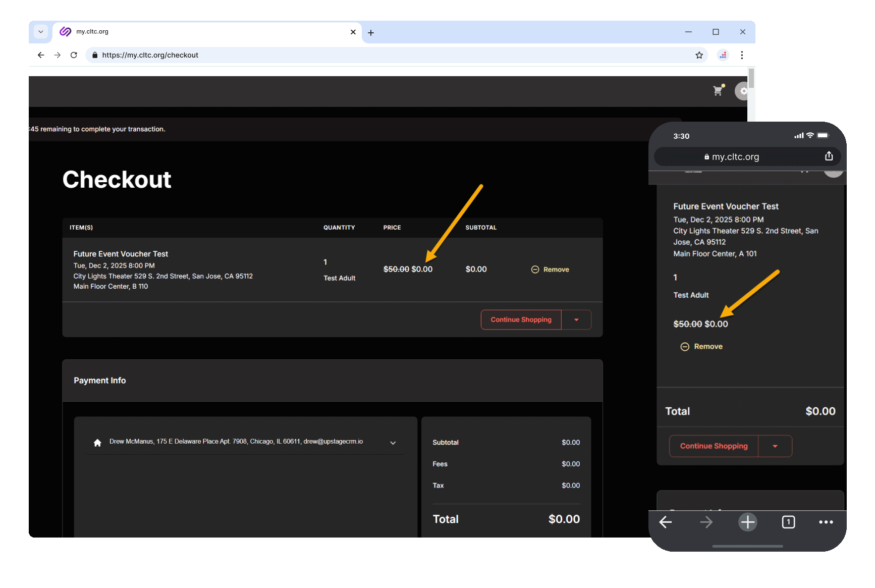Image resolution: width=875 pixels, height=588 pixels.
Task: Expand the Continue Shopping dropdown arrow
Action: coord(576,320)
